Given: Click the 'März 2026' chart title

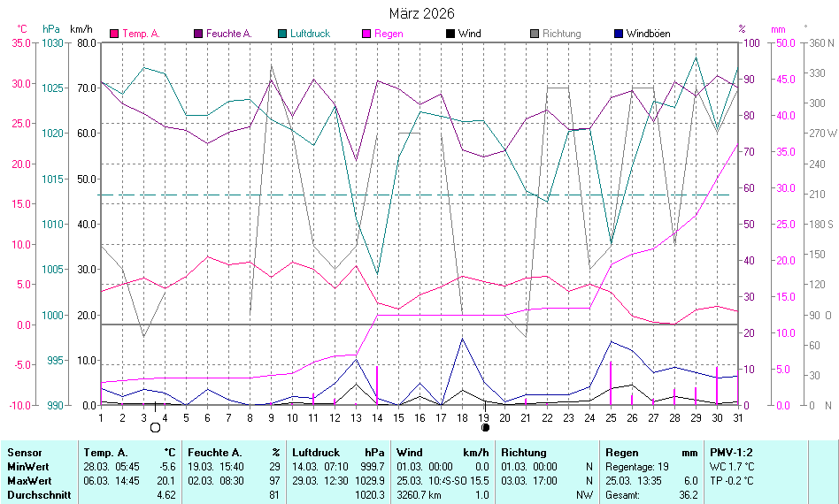Looking at the screenshot, I should click(422, 13).
